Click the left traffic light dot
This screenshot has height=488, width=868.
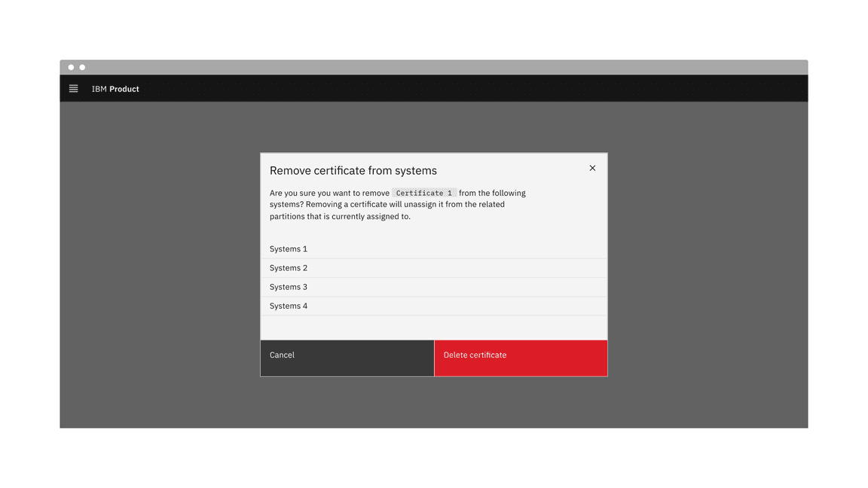pyautogui.click(x=70, y=66)
